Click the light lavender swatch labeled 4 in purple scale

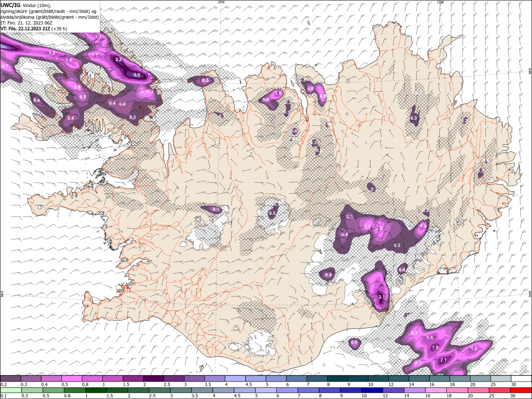tap(235, 379)
